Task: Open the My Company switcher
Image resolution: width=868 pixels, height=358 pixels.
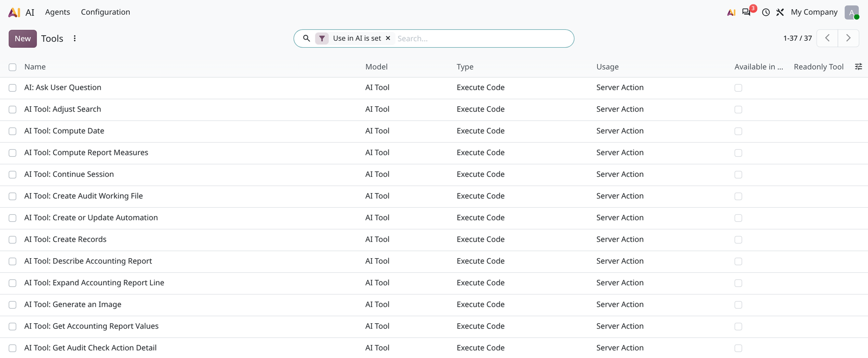Action: pyautogui.click(x=814, y=12)
